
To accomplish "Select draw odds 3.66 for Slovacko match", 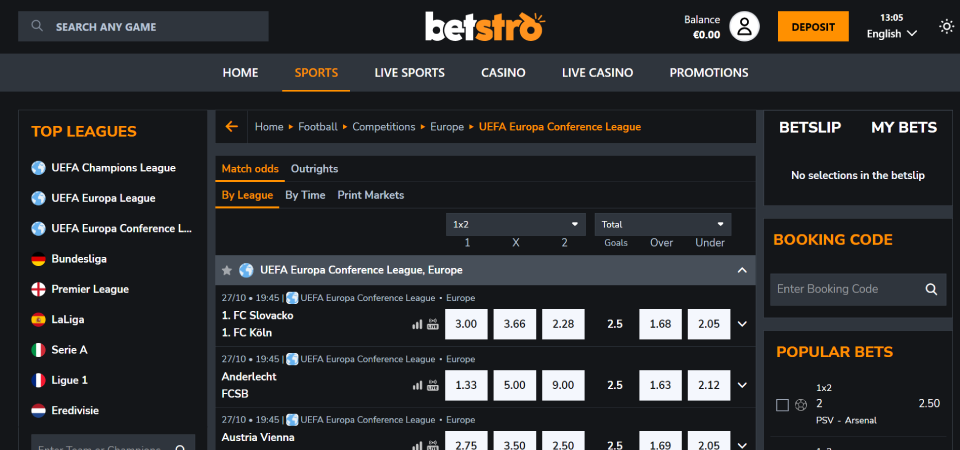I will (x=514, y=324).
